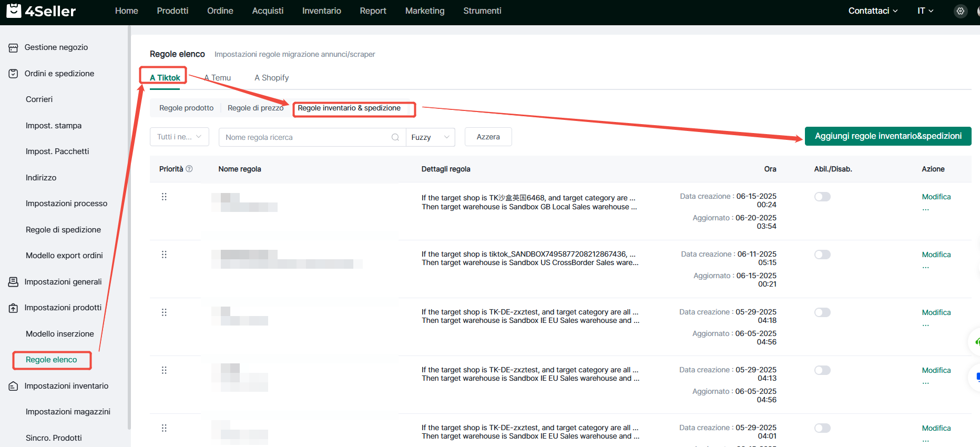Screen dimensions: 980x447
Task: Select the Regole prodotto sub-tab
Action: [x=186, y=108]
